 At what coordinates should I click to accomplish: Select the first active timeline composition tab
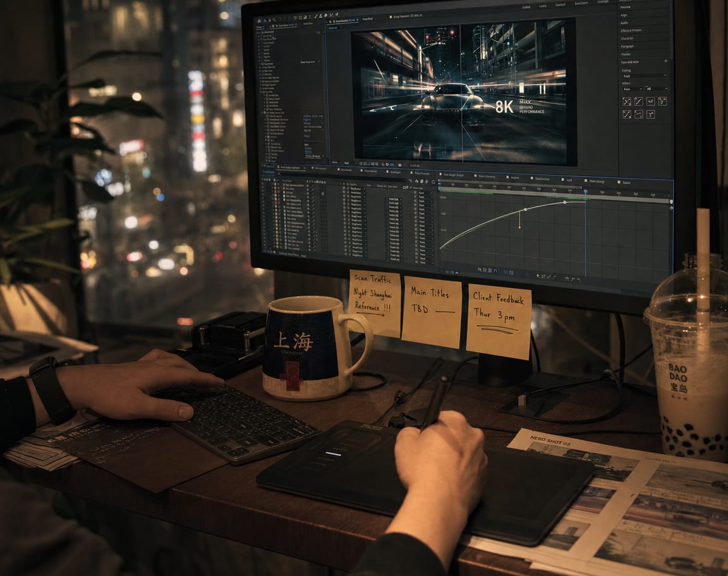click(291, 167)
